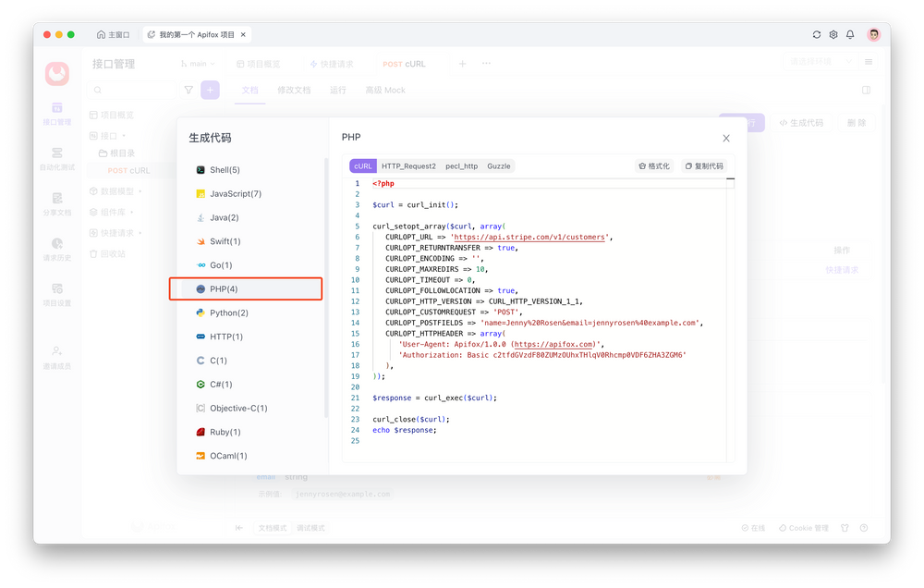The width and height of the screenshot is (924, 588).
Task: Open the settings gear in the top bar
Action: coord(833,34)
